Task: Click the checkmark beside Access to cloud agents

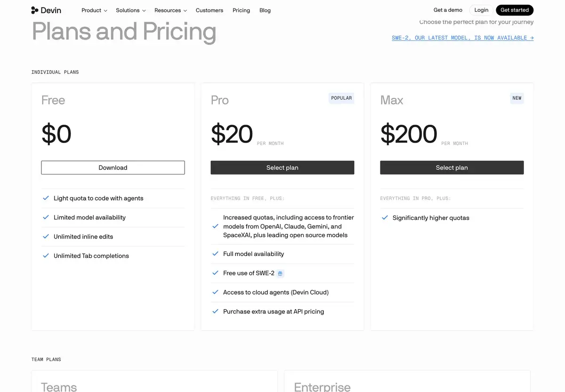Action: coord(215,292)
